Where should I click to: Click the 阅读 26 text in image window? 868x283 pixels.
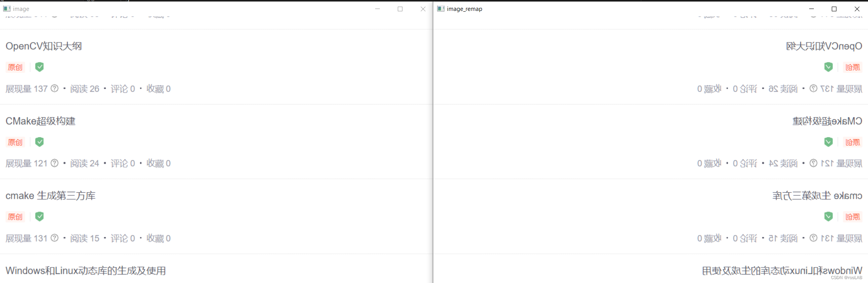tap(85, 89)
